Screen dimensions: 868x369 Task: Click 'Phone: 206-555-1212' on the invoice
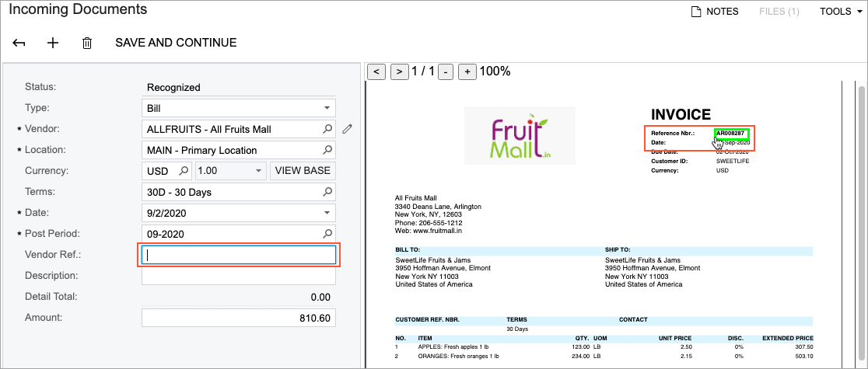(429, 222)
